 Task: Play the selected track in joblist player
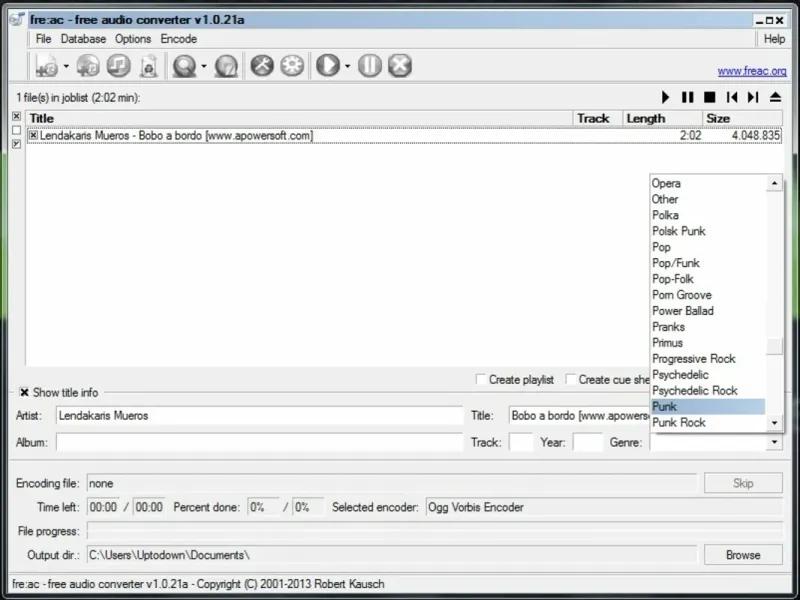coord(665,97)
